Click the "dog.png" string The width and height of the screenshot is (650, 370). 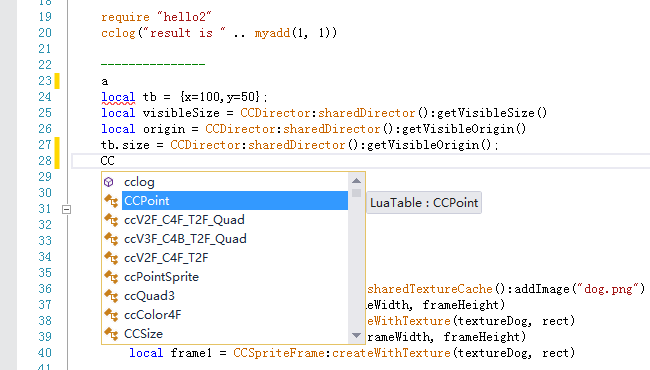[608, 289]
